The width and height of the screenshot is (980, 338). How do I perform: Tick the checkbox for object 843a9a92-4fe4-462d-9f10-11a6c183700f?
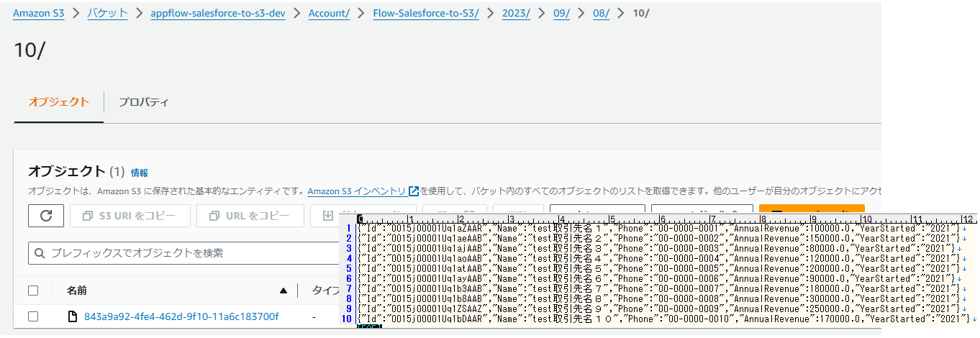tap(33, 316)
